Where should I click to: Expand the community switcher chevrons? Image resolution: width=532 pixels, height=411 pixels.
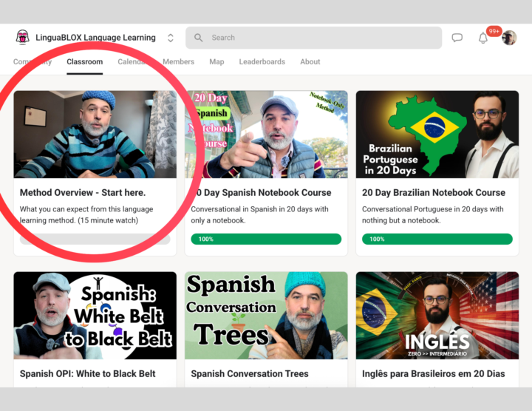[171, 38]
